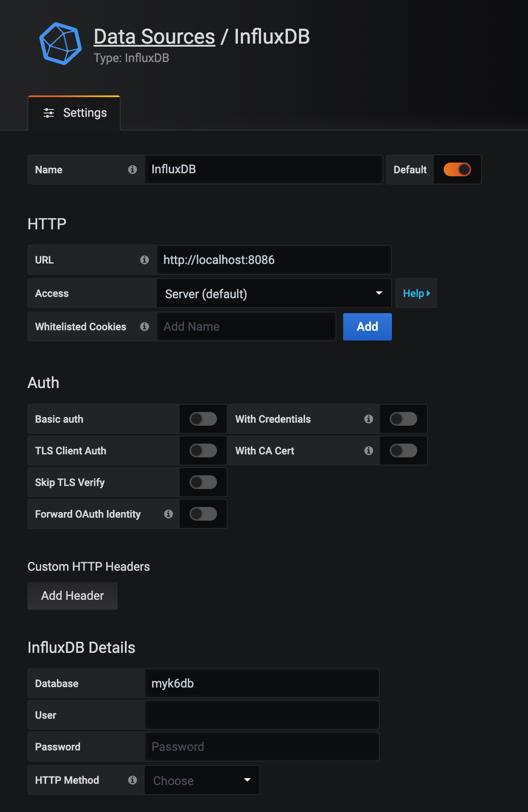The width and height of the screenshot is (528, 812).
Task: Click the info icon beside URL label
Action: (x=145, y=260)
